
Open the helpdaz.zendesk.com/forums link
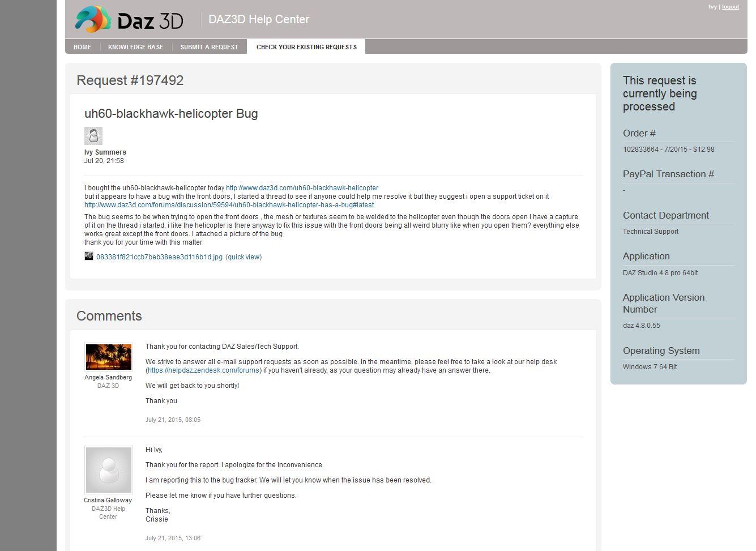(x=203, y=370)
